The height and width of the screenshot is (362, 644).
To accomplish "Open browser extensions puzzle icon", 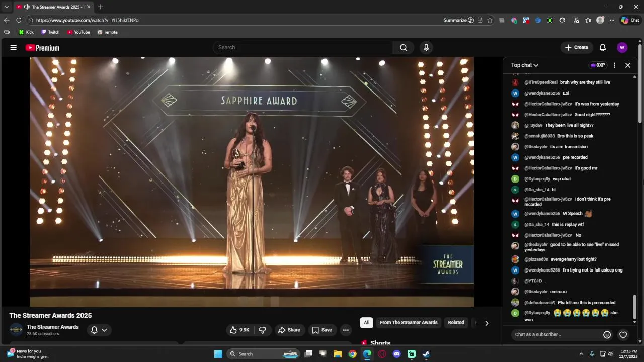I will (562, 20).
